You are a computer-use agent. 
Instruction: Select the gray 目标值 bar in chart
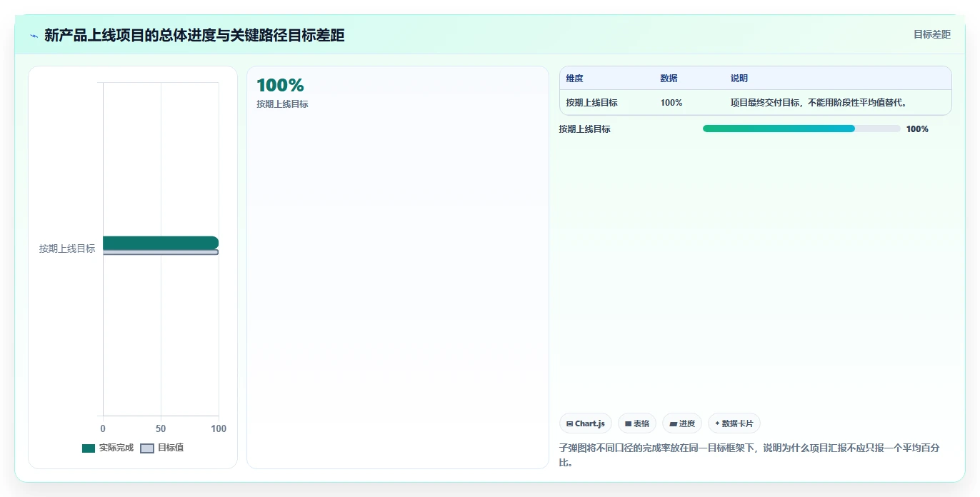tap(161, 252)
